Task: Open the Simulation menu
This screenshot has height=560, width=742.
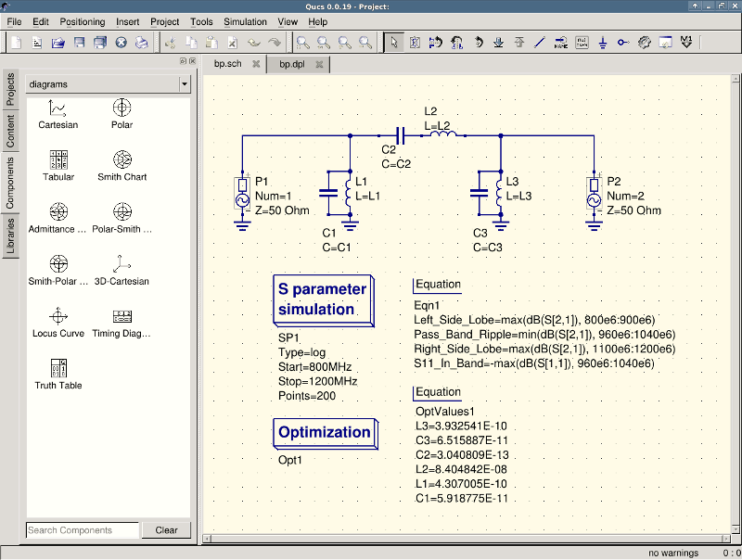Action: [245, 21]
